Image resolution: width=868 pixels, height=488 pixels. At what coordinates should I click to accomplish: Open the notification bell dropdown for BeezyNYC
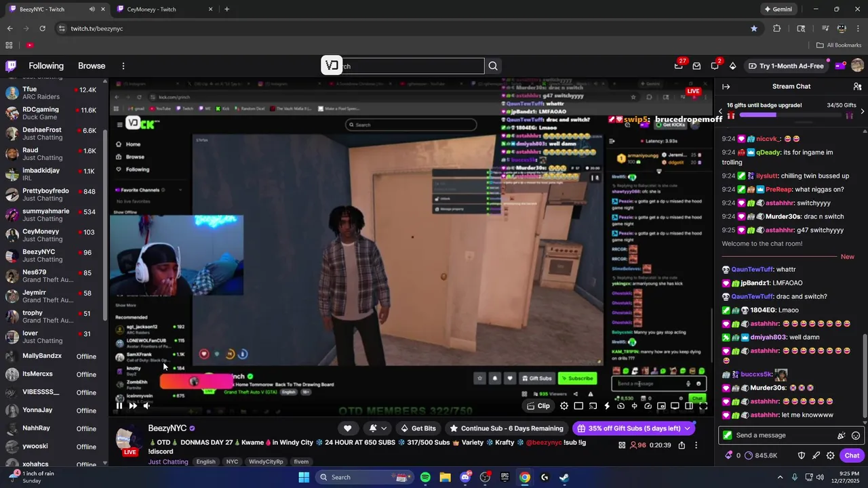pos(378,428)
